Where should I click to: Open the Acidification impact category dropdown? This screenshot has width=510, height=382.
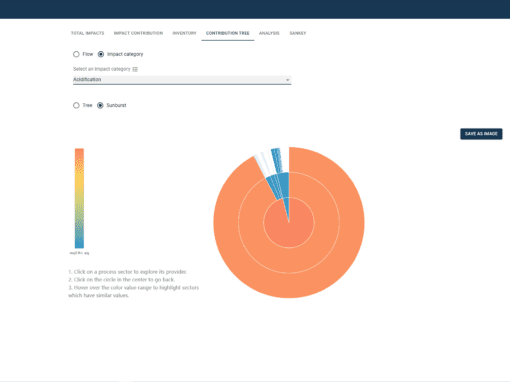[x=182, y=80]
